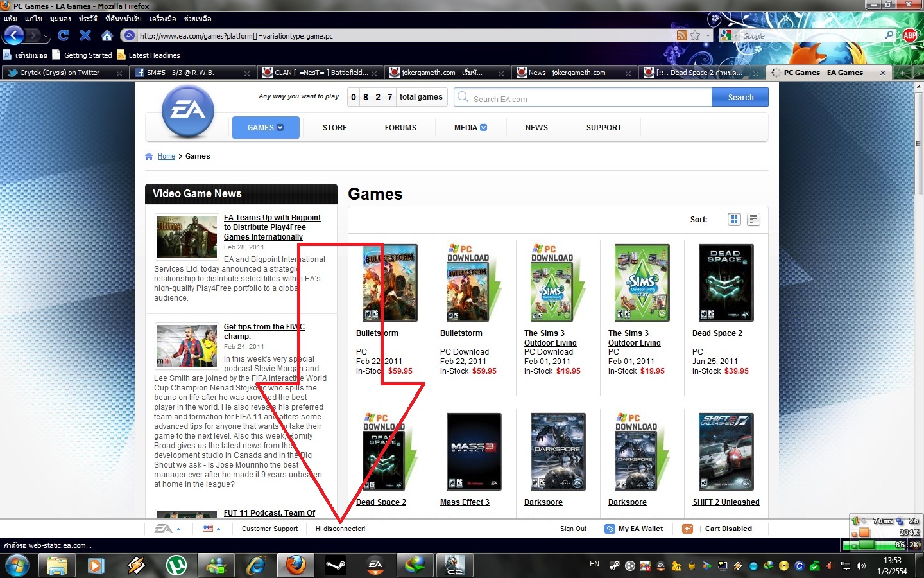Click the EA logo on the site header
Image resolution: width=924 pixels, height=578 pixels.
click(x=187, y=111)
